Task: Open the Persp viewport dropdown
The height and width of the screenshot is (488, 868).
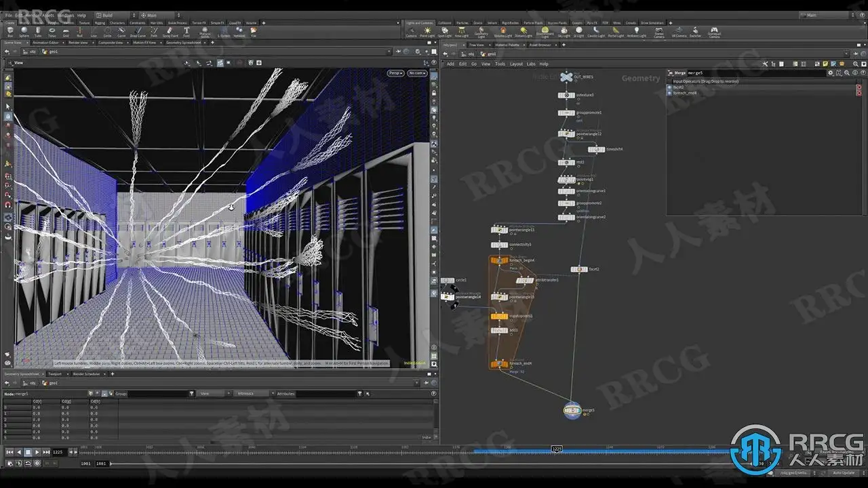Action: [x=395, y=73]
